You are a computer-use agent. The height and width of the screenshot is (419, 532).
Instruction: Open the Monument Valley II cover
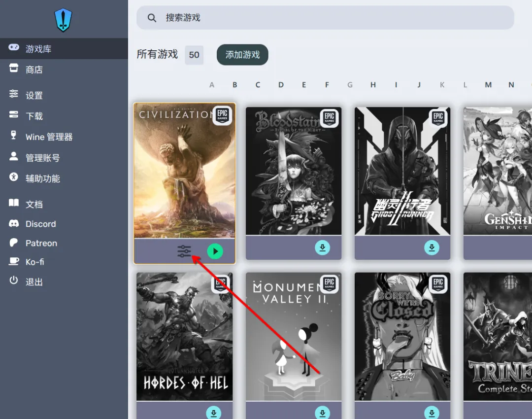[294, 337]
